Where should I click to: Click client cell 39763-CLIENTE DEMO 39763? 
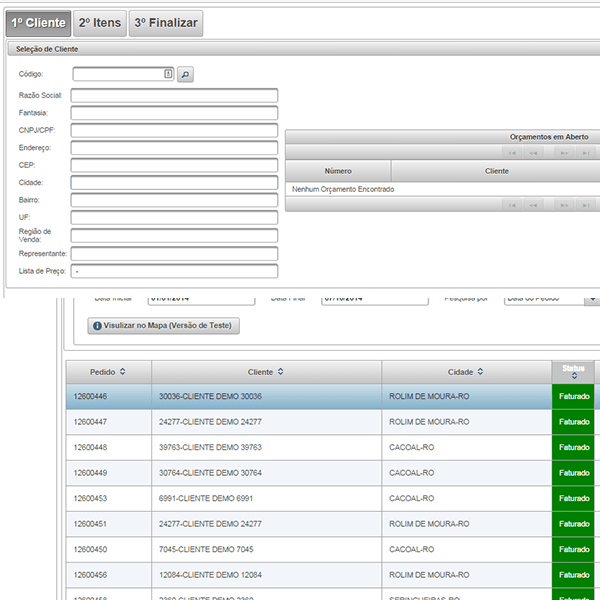point(266,447)
